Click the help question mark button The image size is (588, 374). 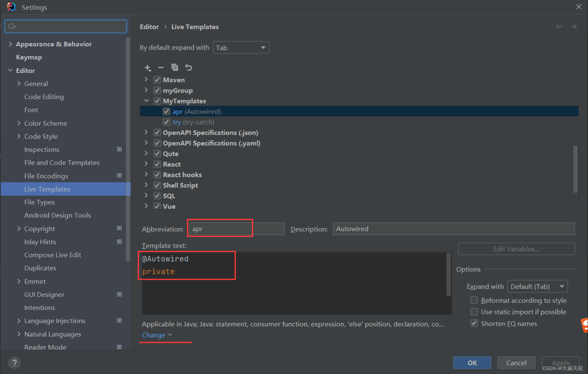(14, 362)
